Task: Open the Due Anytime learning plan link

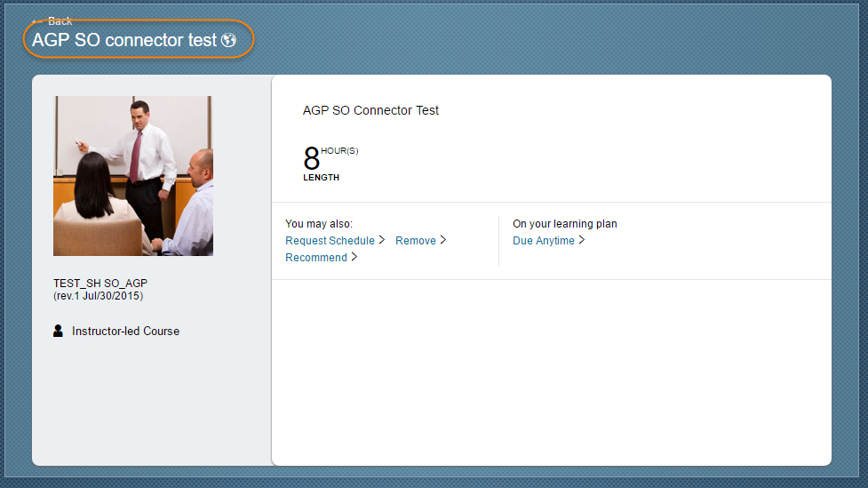Action: 544,240
